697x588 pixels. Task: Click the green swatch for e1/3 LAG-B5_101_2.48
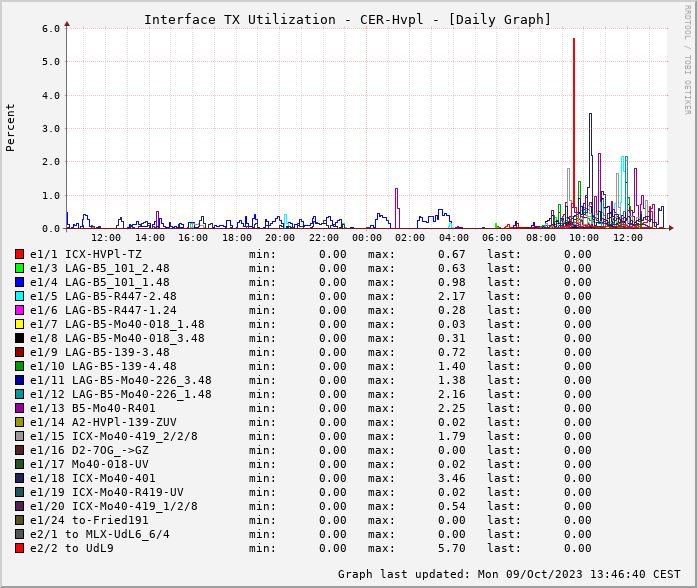coord(19,268)
